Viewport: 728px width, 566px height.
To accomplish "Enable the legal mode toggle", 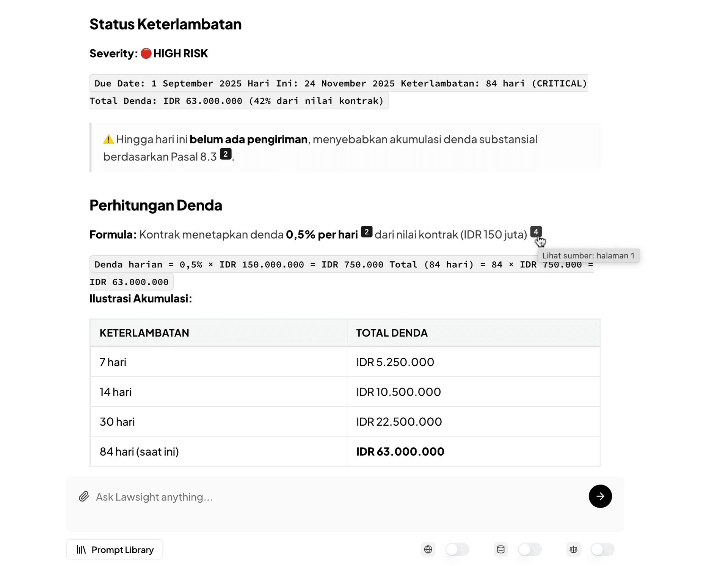I will click(602, 549).
